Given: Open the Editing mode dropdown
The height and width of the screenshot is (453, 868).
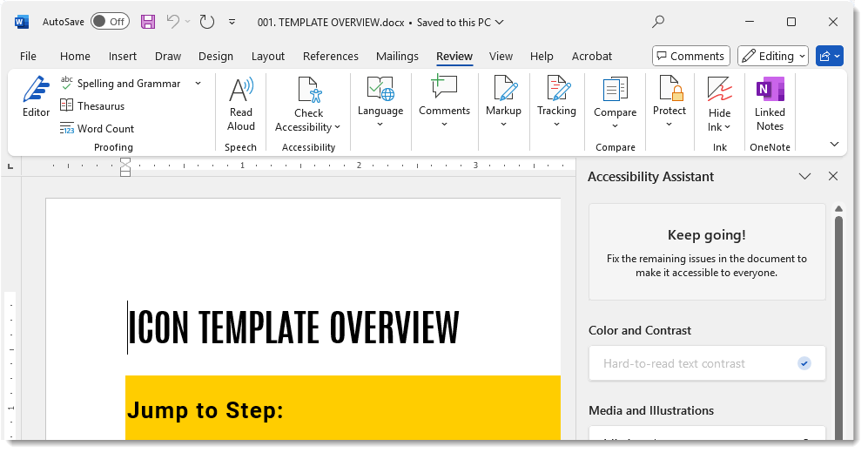Looking at the screenshot, I should click(x=773, y=56).
